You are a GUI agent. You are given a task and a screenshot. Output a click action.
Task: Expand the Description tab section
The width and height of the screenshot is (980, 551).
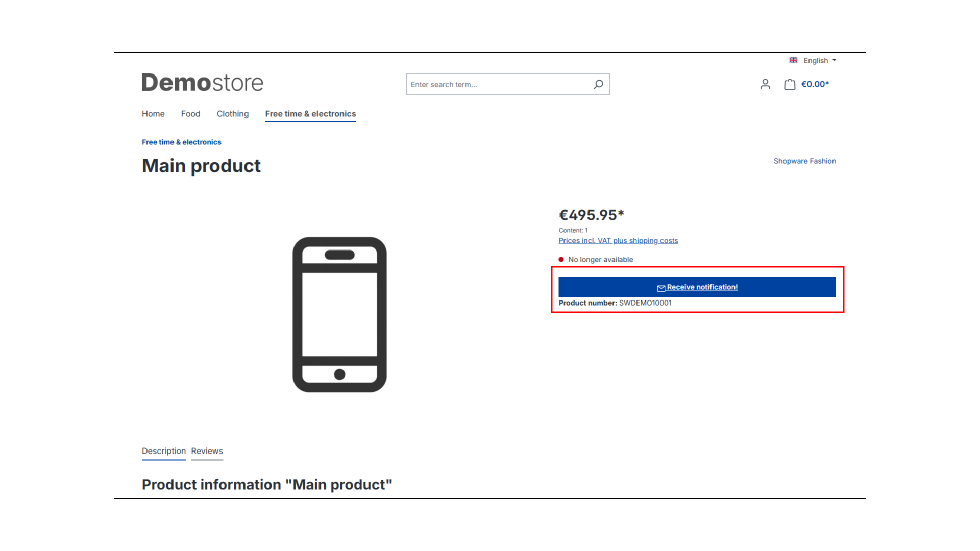pyautogui.click(x=164, y=451)
